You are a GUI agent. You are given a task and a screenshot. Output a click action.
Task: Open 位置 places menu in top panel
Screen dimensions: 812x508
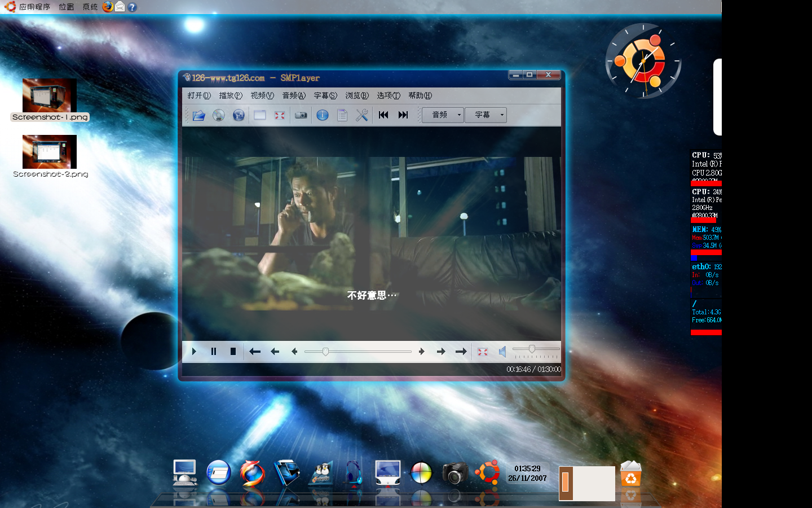click(66, 7)
